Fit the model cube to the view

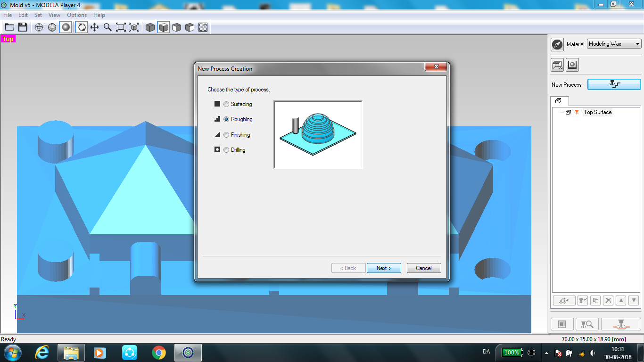pyautogui.click(x=134, y=27)
